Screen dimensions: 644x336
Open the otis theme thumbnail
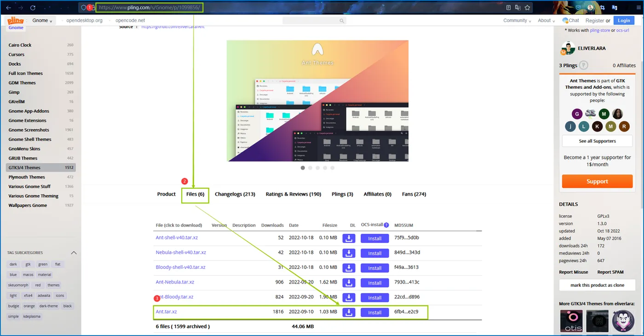point(571,321)
